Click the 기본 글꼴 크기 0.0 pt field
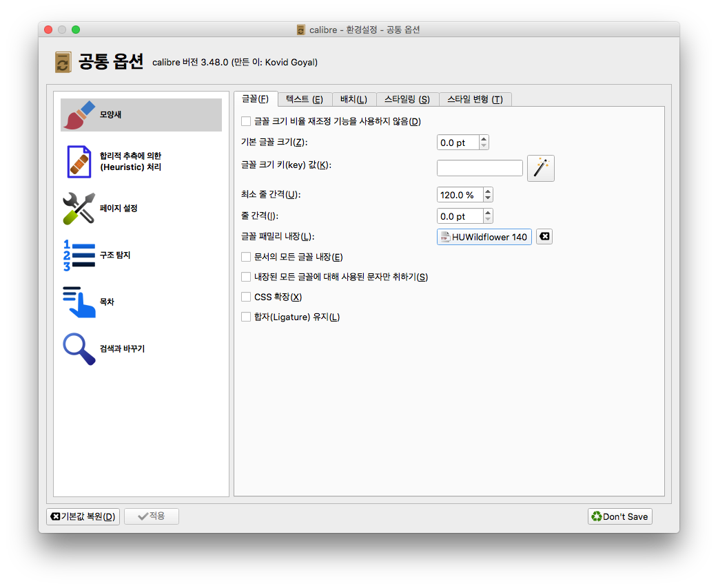The height and width of the screenshot is (588, 718). click(458, 143)
